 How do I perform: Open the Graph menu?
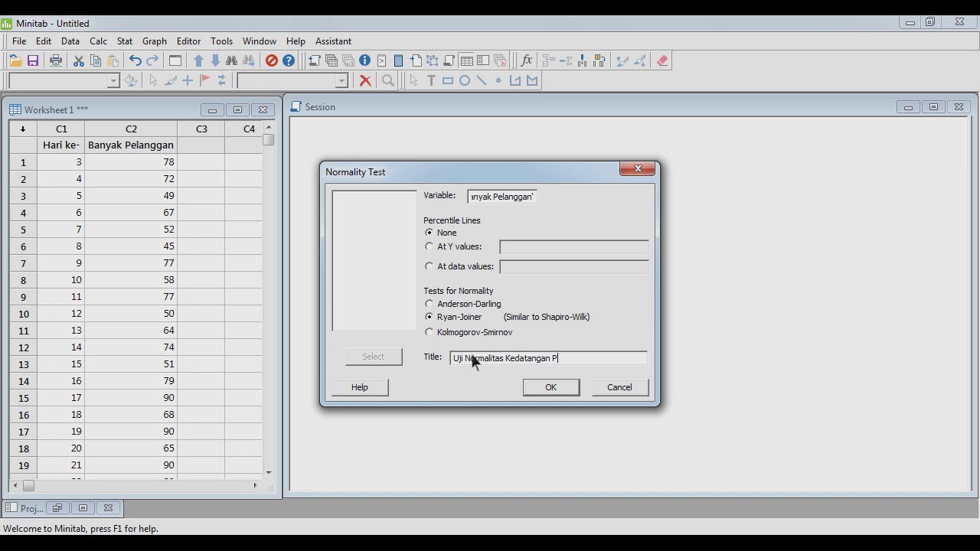[x=154, y=41]
